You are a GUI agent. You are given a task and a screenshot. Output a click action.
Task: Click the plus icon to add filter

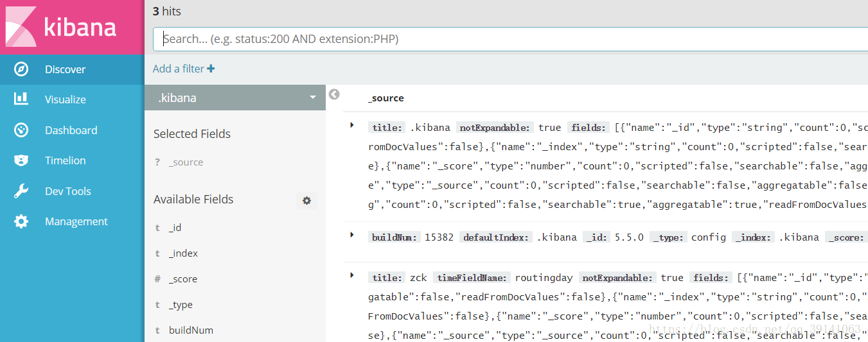pyautogui.click(x=211, y=69)
